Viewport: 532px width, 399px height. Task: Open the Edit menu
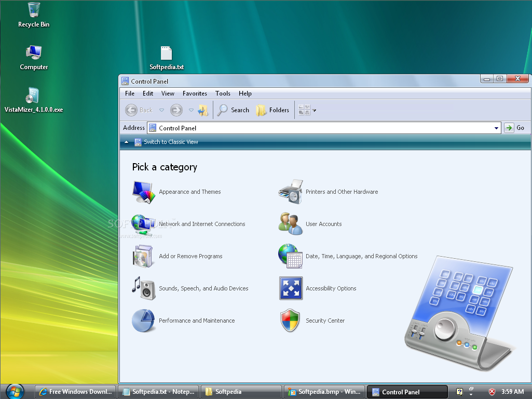pos(147,94)
